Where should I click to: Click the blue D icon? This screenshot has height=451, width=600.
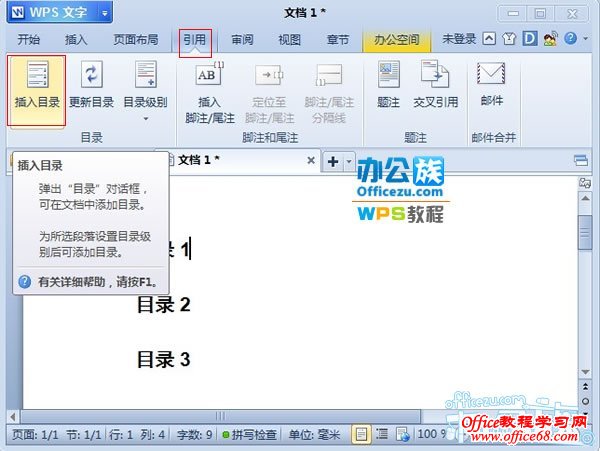pyautogui.click(x=530, y=39)
